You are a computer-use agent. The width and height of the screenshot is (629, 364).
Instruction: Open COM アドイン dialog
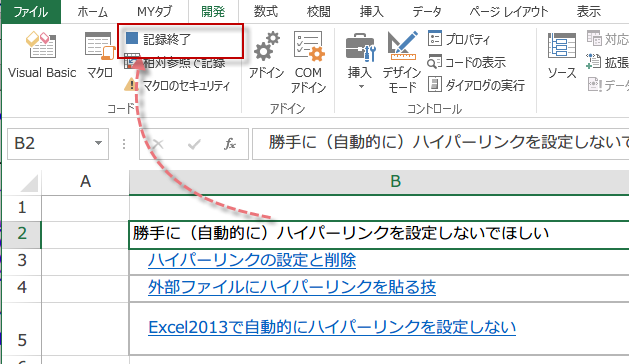pos(308,62)
